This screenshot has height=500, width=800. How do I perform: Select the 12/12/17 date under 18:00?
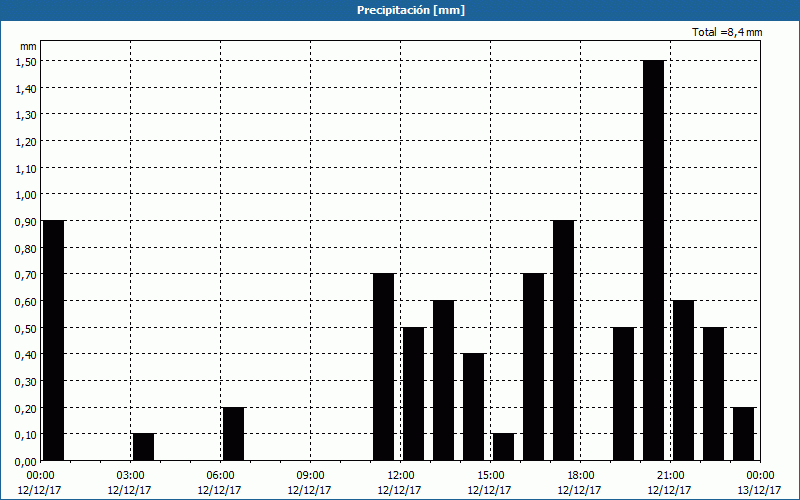580,490
